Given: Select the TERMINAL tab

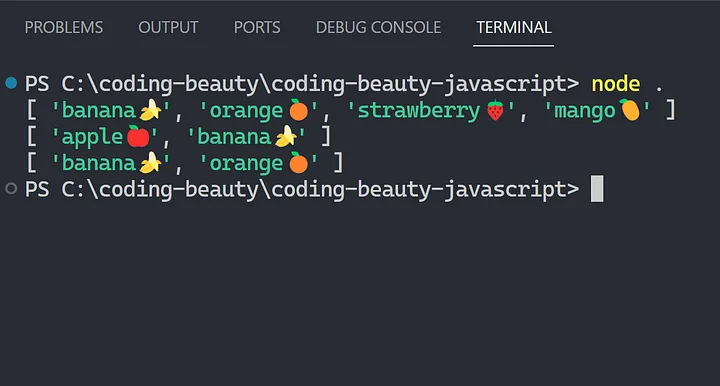Looking at the screenshot, I should point(513,28).
